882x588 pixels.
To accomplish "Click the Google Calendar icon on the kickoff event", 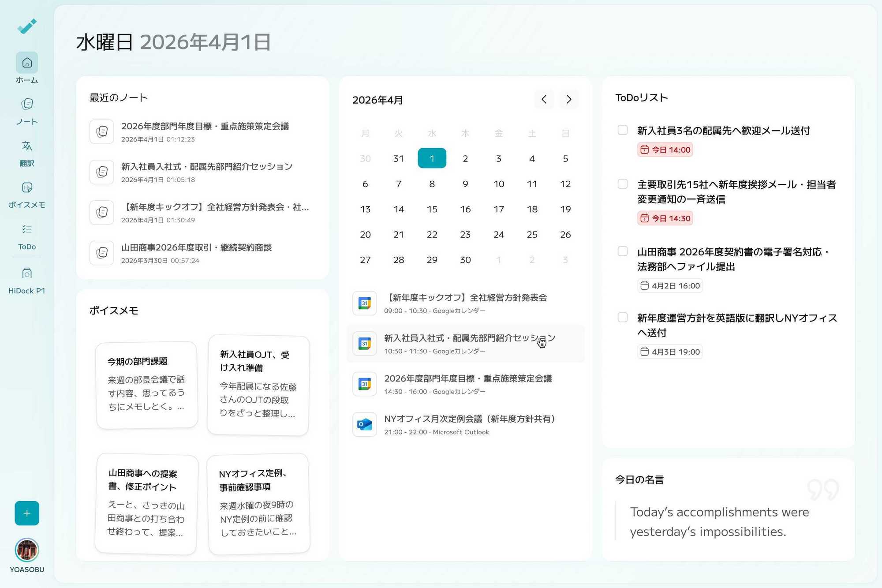I will tap(364, 303).
